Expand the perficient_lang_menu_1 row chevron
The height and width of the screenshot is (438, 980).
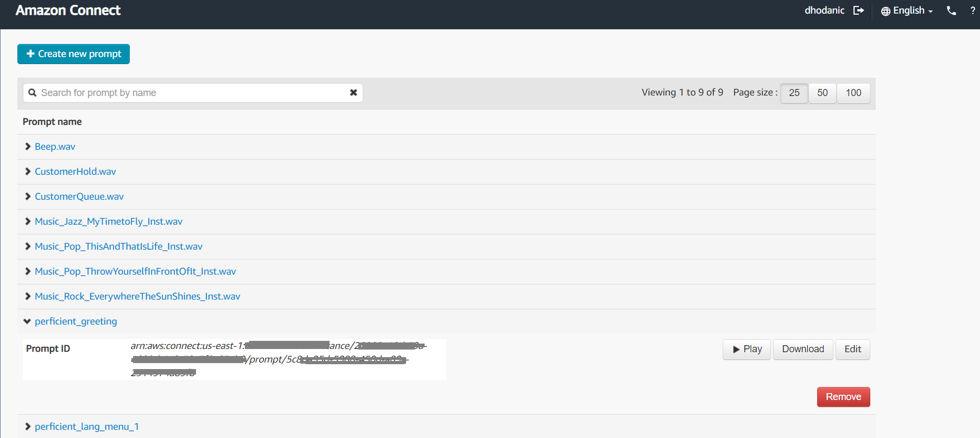point(28,427)
